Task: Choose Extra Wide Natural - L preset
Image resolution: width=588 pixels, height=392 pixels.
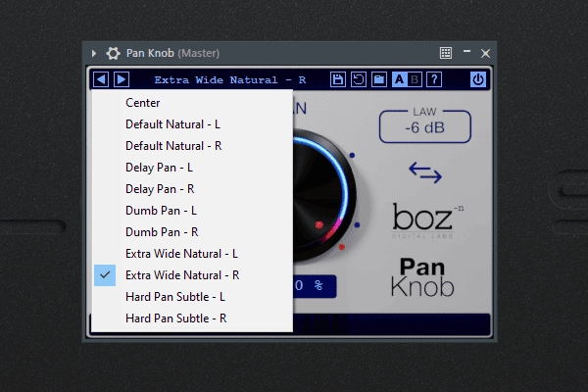Action: (192, 254)
